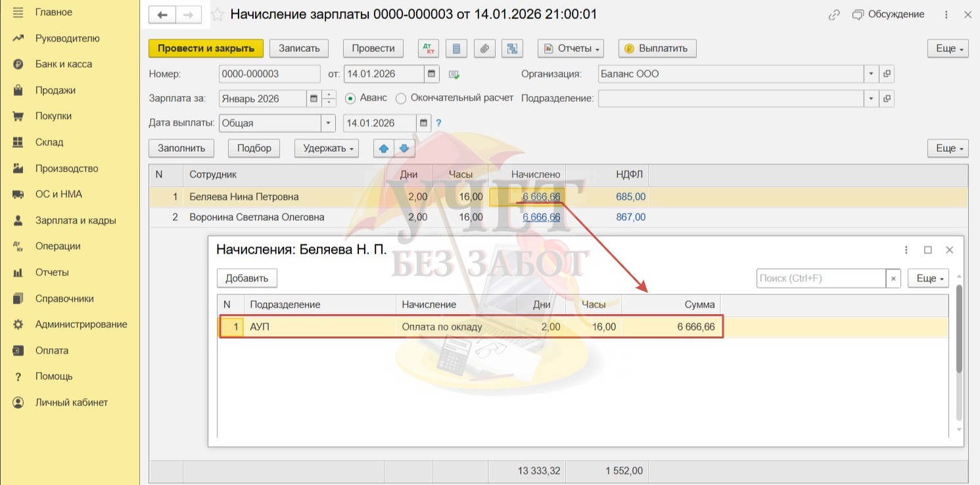
Task: Go to Банк и касса menu section
Action: (x=63, y=64)
